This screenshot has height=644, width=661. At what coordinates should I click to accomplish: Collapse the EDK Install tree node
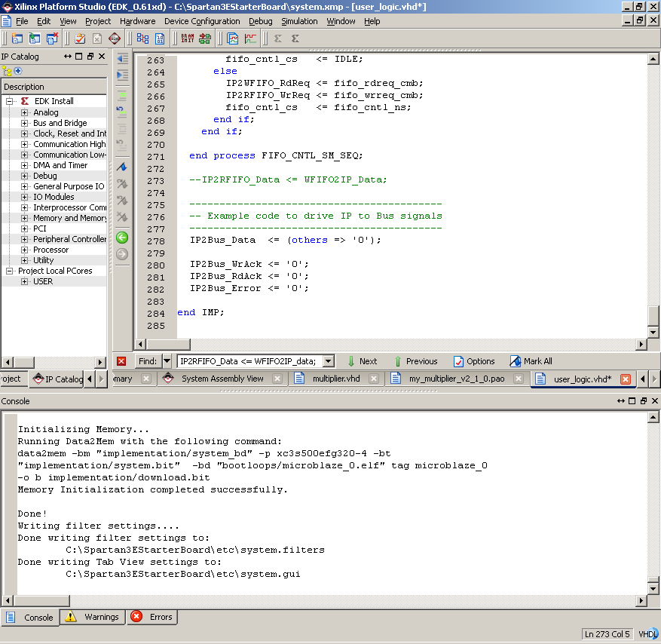tap(9, 101)
